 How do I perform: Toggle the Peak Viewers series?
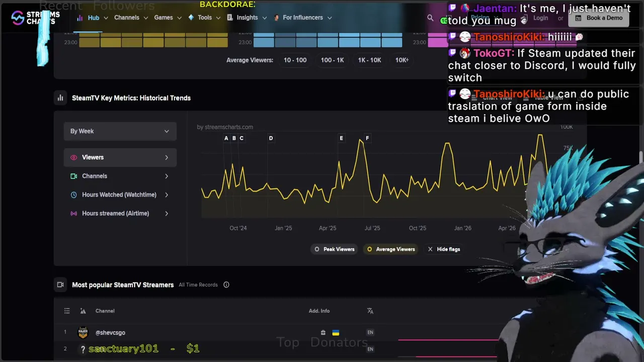click(x=335, y=249)
